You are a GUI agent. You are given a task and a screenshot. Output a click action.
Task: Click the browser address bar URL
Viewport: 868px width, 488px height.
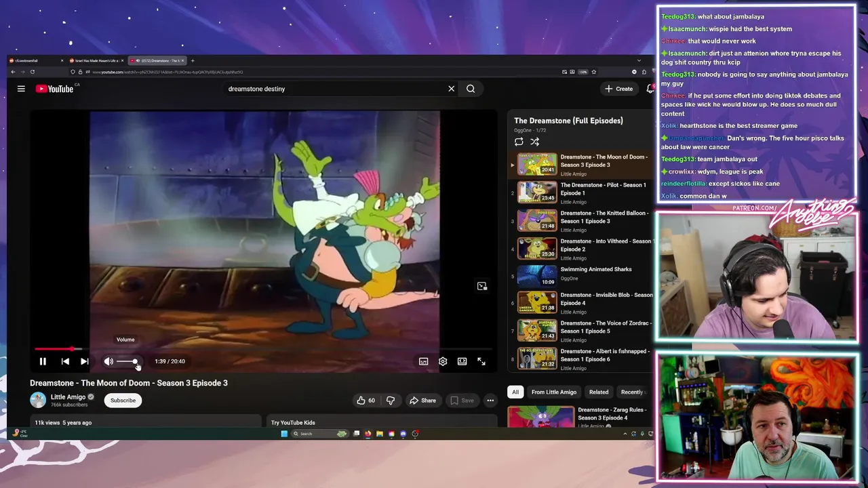click(167, 72)
